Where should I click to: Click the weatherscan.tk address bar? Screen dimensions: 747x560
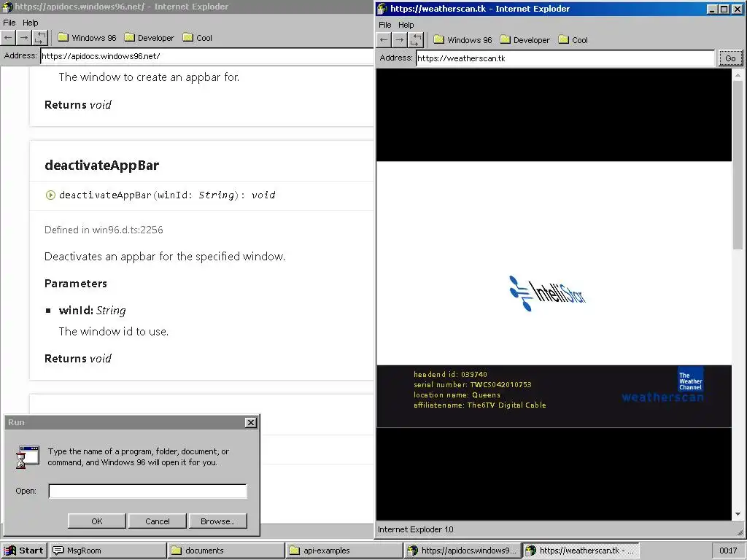[565, 58]
